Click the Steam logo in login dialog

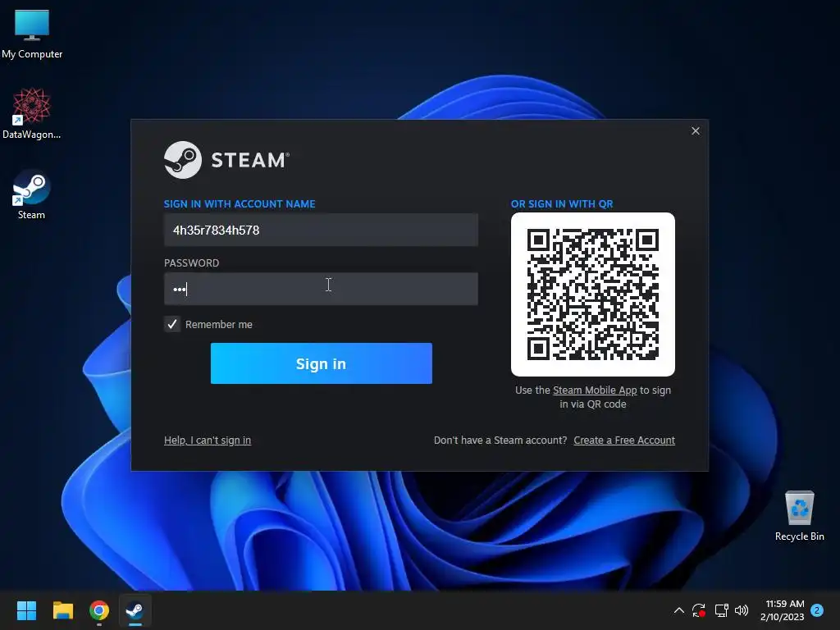(x=226, y=160)
